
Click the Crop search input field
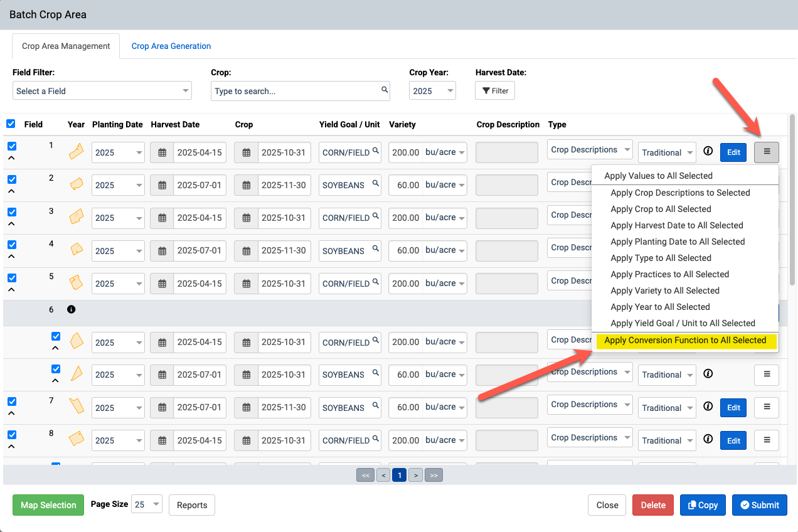[301, 91]
